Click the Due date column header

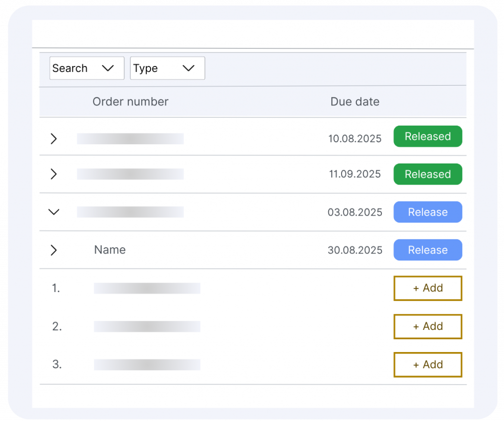tap(354, 102)
